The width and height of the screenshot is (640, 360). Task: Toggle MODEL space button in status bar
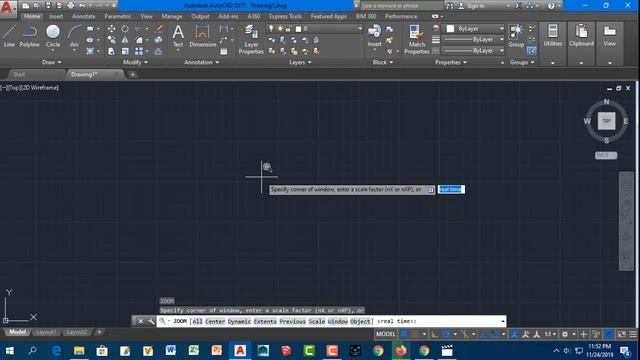[x=385, y=334]
